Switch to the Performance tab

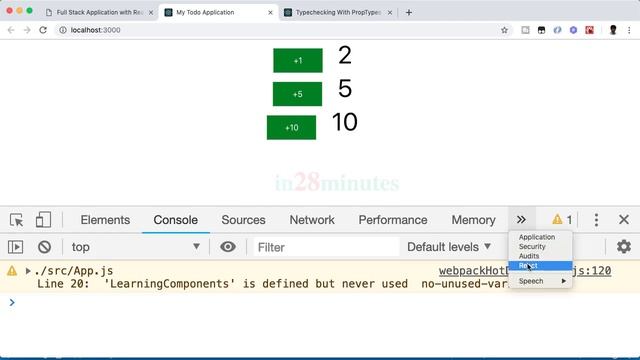click(x=393, y=220)
